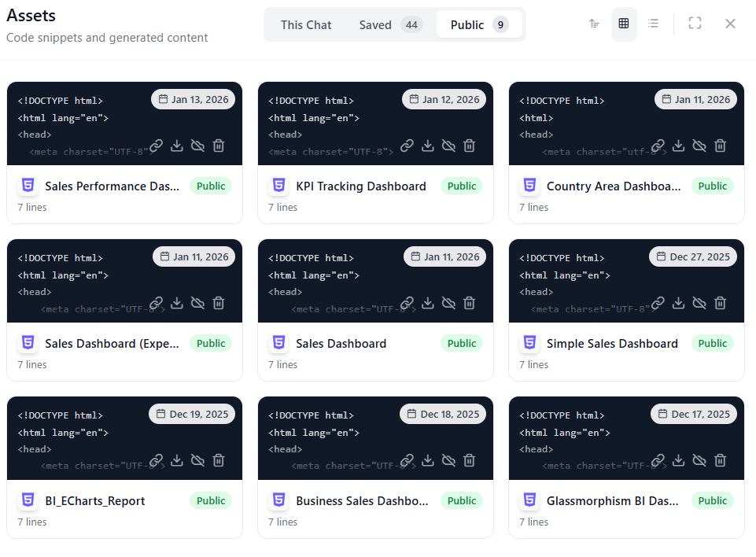Click the Public badge on KPI Tracking Dashboard
The height and width of the screenshot is (557, 756).
tap(462, 186)
